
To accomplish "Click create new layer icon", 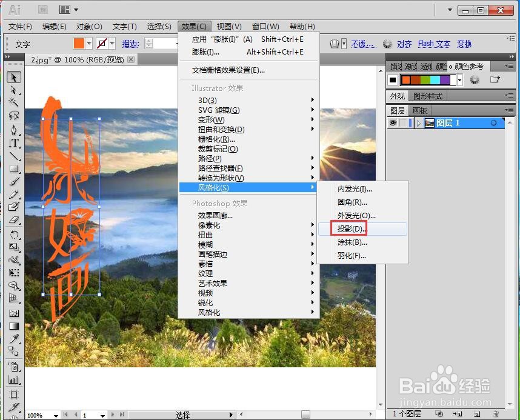I will 477,414.
